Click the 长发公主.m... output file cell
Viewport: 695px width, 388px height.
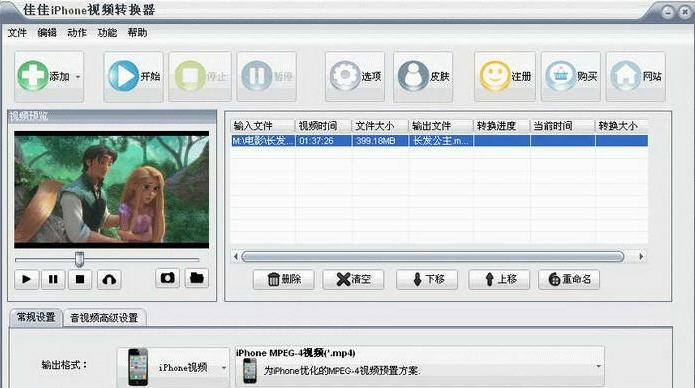[441, 141]
